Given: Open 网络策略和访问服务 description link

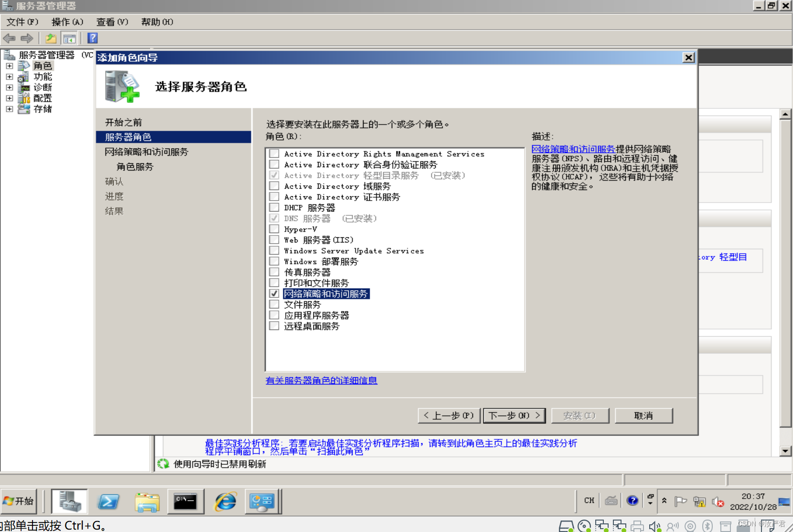Looking at the screenshot, I should (573, 149).
